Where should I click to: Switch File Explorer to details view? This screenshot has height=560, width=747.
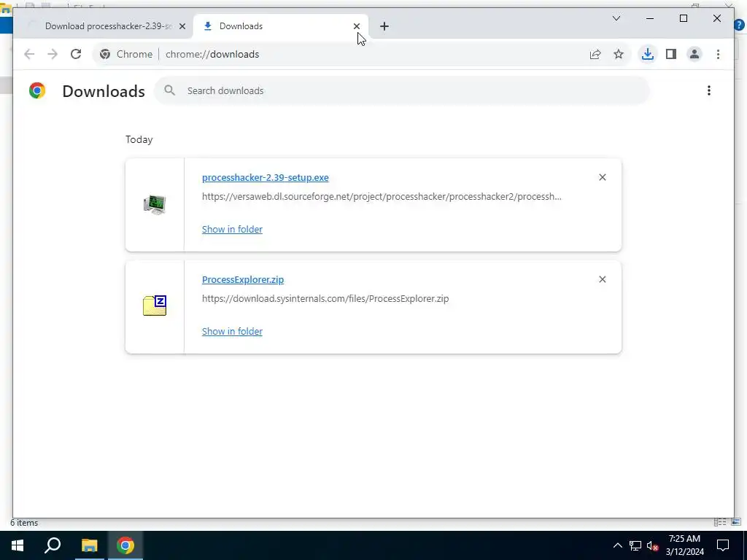pyautogui.click(x=720, y=522)
